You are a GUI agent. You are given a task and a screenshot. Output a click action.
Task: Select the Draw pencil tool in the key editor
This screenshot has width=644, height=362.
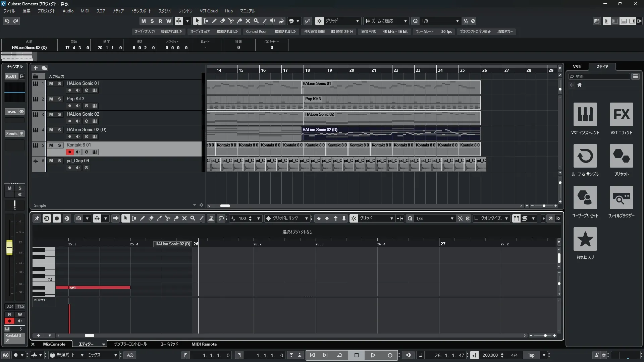pyautogui.click(x=142, y=218)
